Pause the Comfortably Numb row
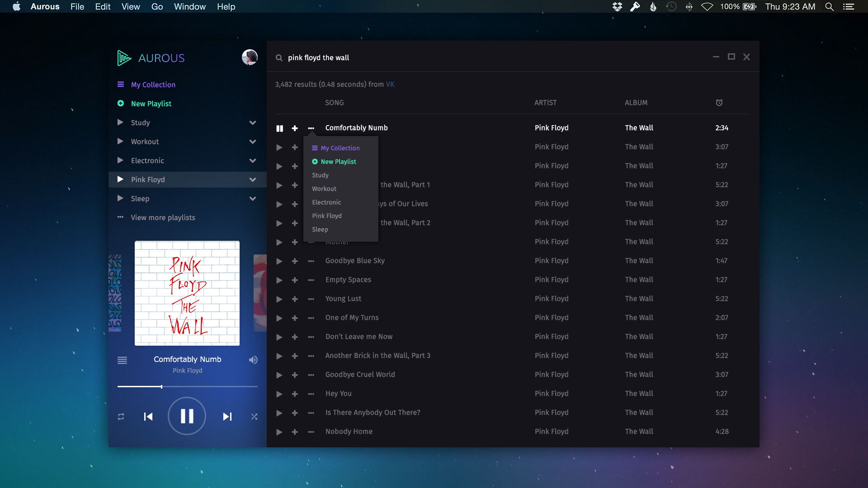 (279, 128)
